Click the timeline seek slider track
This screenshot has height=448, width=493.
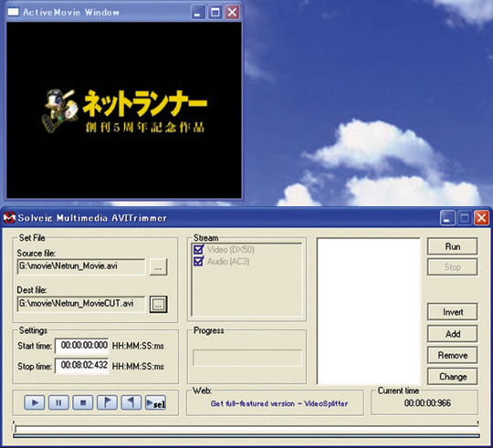coord(246,429)
